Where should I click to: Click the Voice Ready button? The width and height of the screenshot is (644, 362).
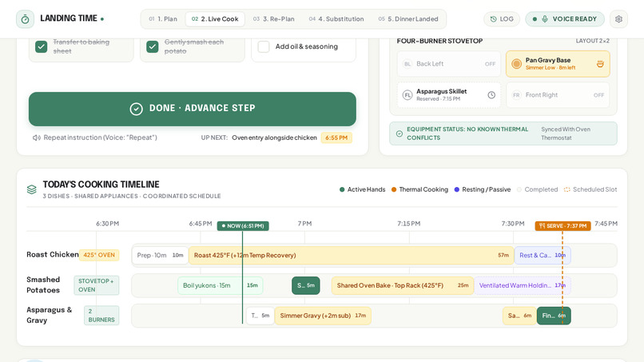565,19
